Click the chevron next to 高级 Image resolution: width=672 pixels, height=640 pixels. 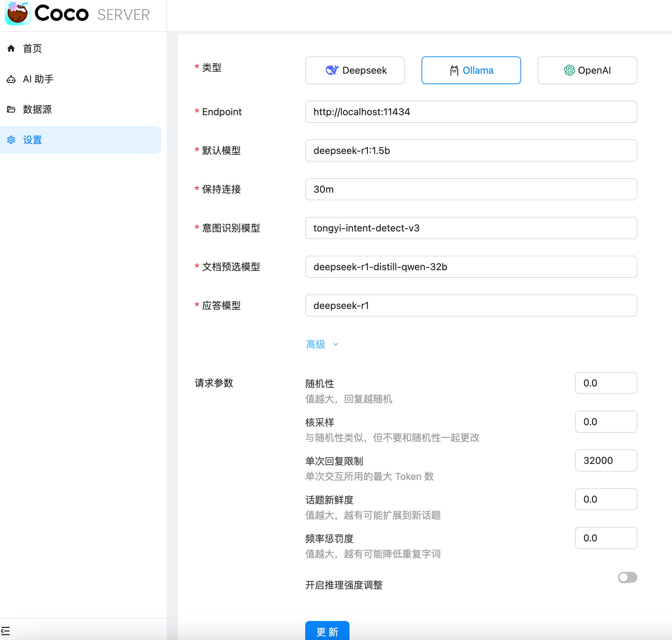click(x=335, y=345)
